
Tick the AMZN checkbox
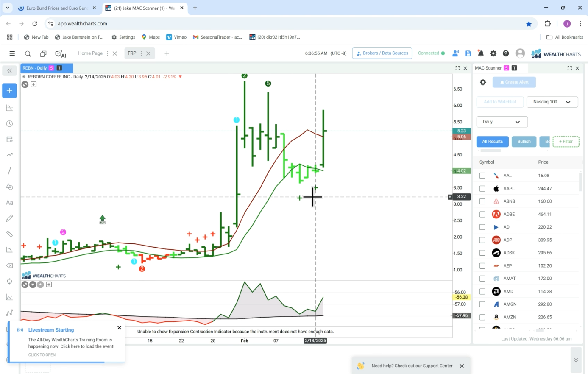(x=482, y=317)
